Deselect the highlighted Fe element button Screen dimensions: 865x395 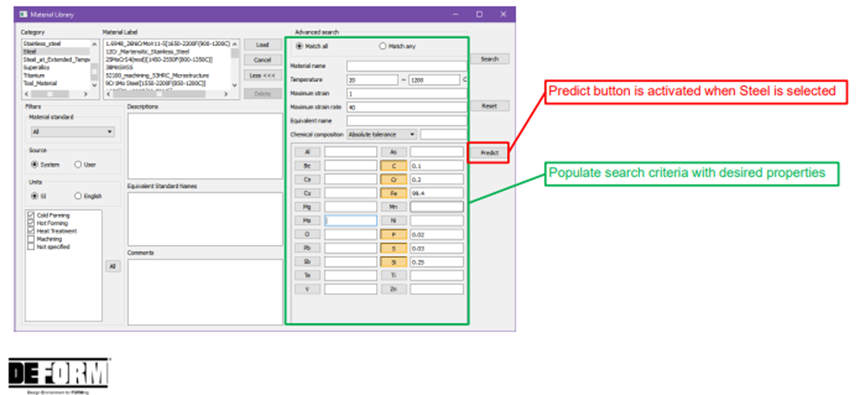393,193
